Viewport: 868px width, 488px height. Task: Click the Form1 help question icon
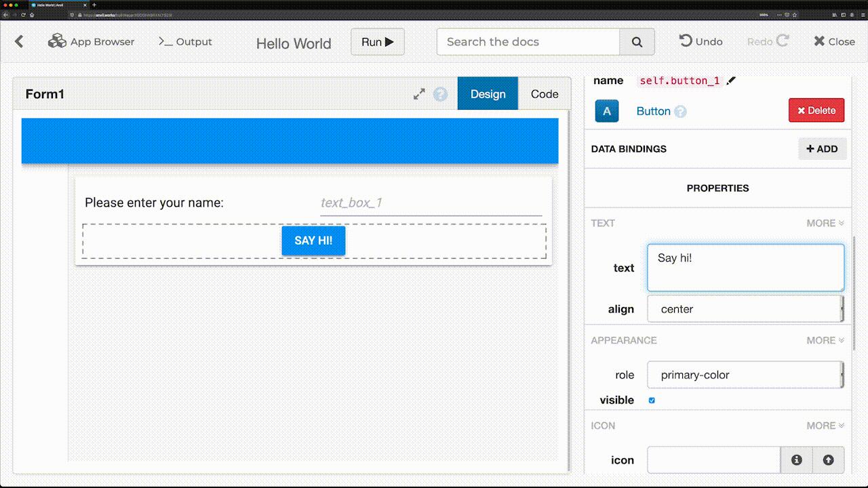point(440,94)
